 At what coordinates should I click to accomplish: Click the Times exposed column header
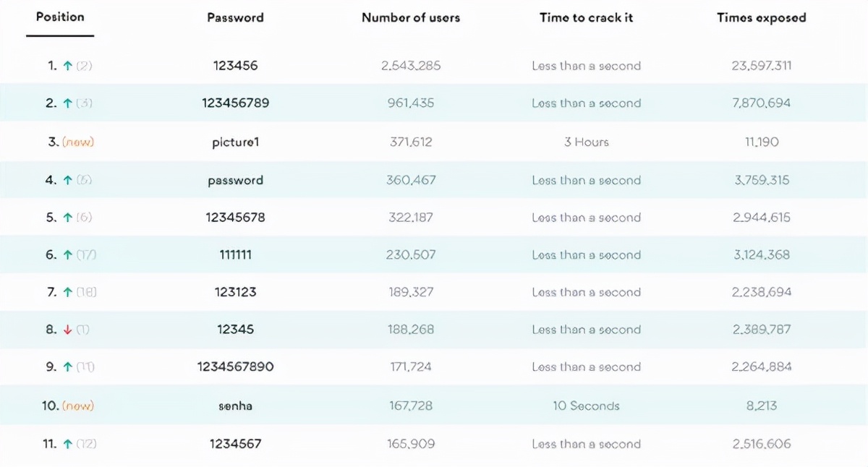[x=761, y=17]
